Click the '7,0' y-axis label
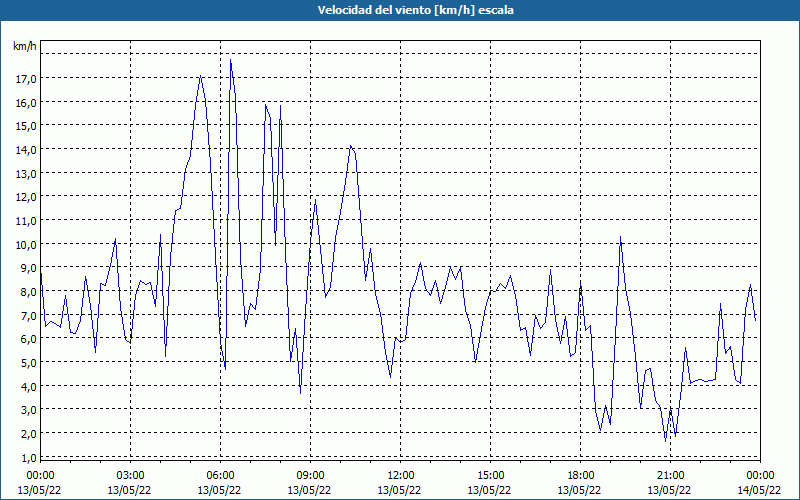 point(29,315)
